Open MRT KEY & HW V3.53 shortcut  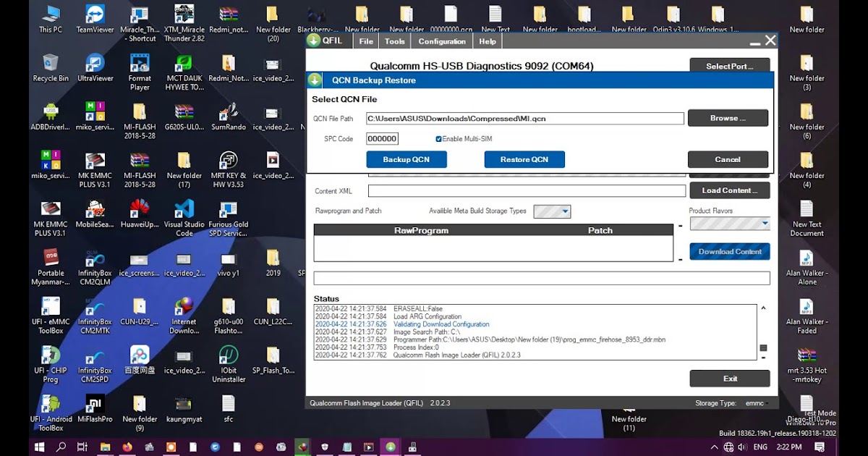click(229, 170)
